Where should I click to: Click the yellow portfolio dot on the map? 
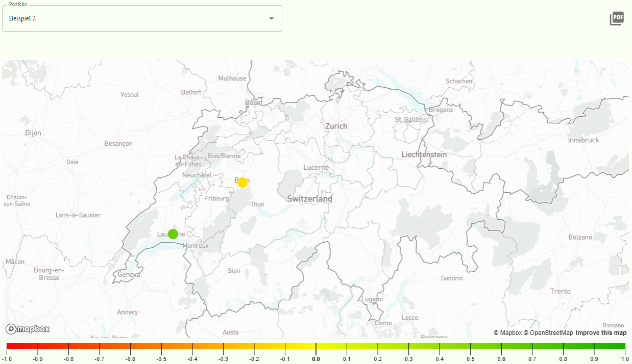[x=242, y=182]
